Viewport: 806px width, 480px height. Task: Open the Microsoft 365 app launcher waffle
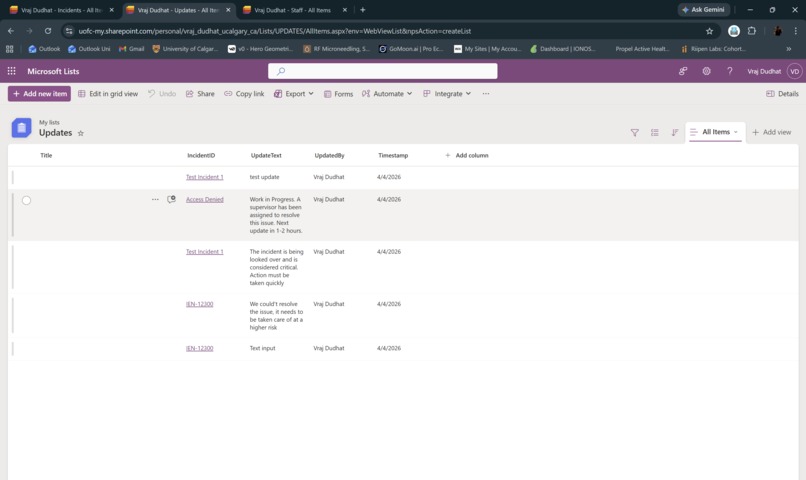click(x=11, y=71)
